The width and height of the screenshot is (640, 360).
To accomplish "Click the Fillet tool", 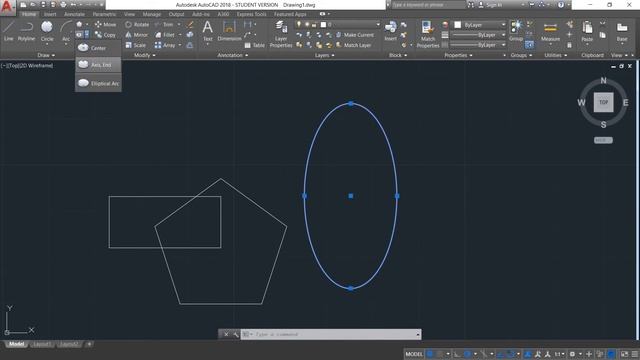I will (165, 35).
